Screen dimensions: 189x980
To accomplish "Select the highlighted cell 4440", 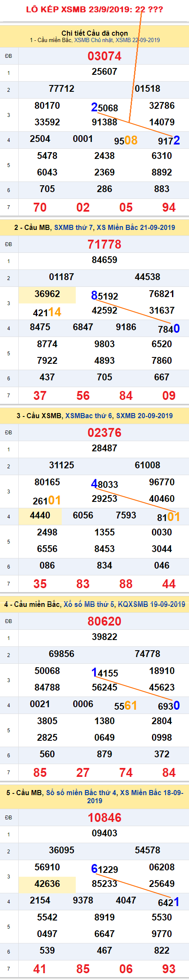I will (40, 516).
